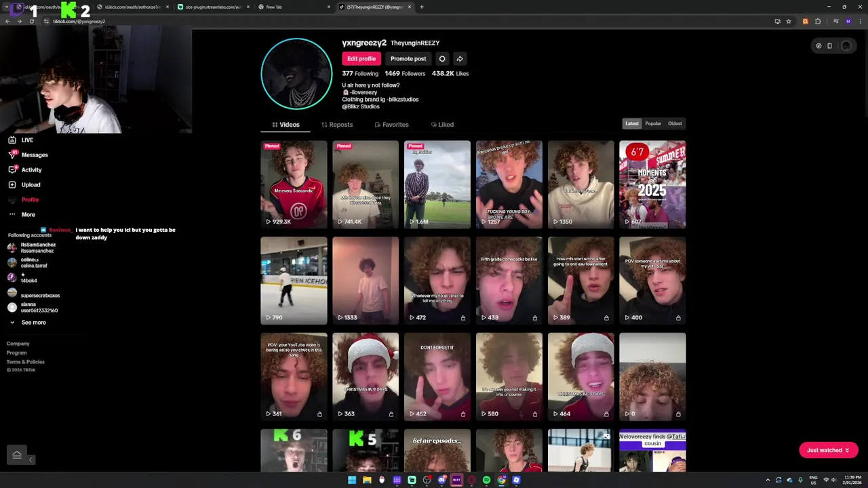
Task: Click the Edit profile button
Action: point(361,59)
